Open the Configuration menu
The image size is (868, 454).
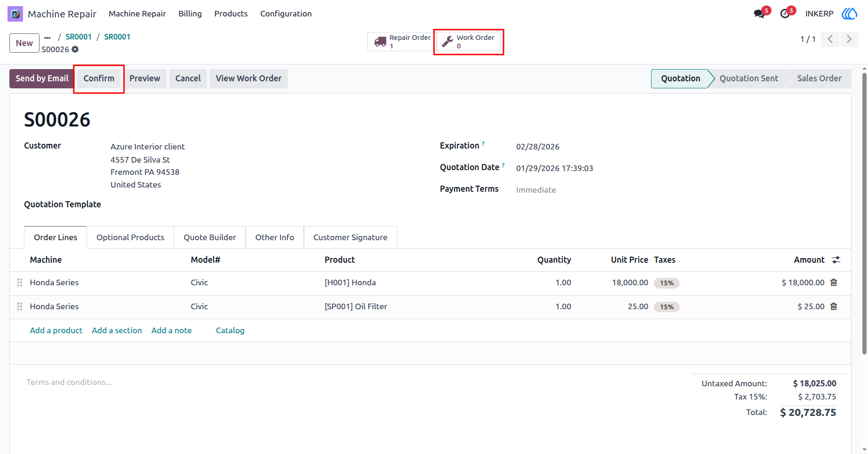(286, 14)
